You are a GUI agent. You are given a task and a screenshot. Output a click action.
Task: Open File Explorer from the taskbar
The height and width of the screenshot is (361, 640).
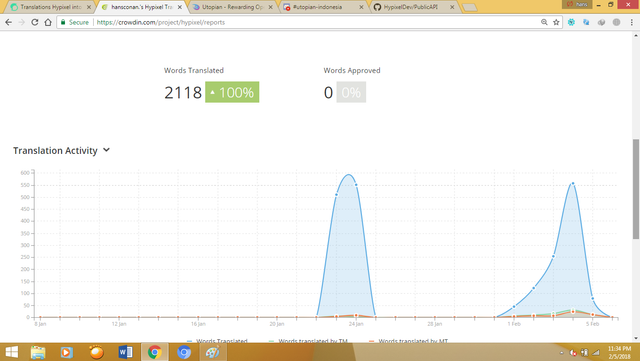pos(38,352)
